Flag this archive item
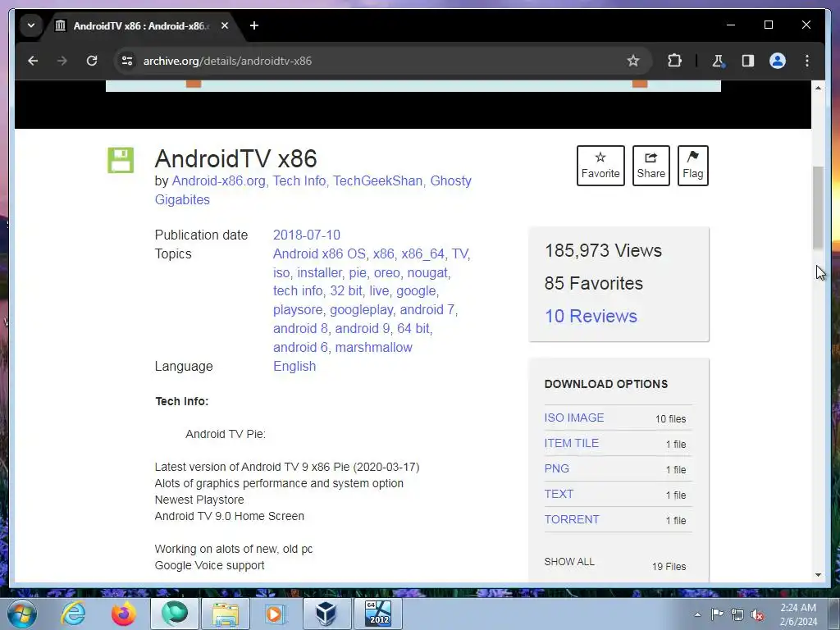840x630 pixels. point(692,166)
